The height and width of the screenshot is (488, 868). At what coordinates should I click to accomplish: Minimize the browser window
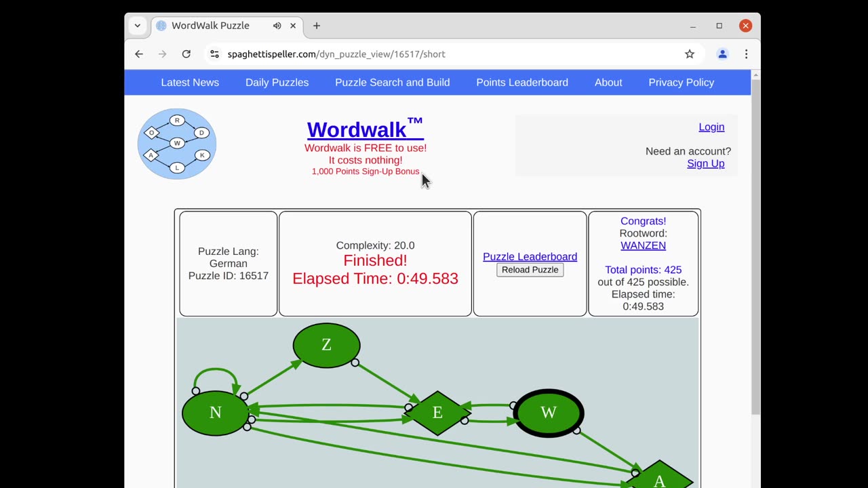[693, 26]
